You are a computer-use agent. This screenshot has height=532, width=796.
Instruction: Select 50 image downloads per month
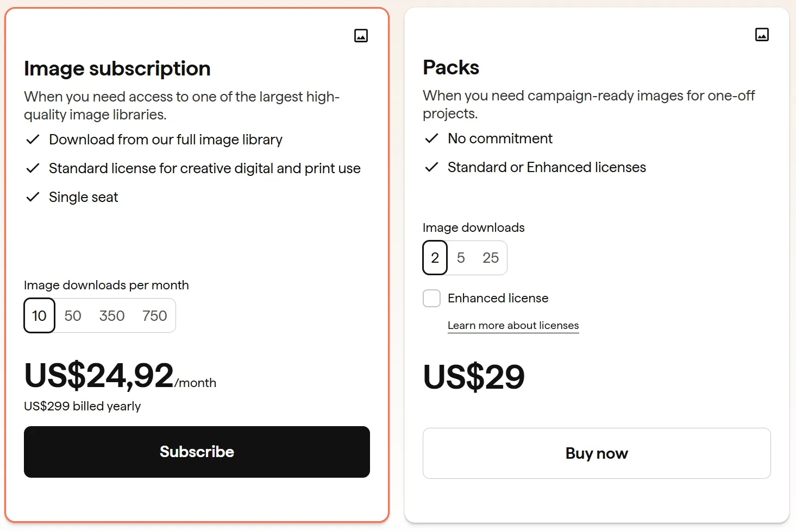73,315
